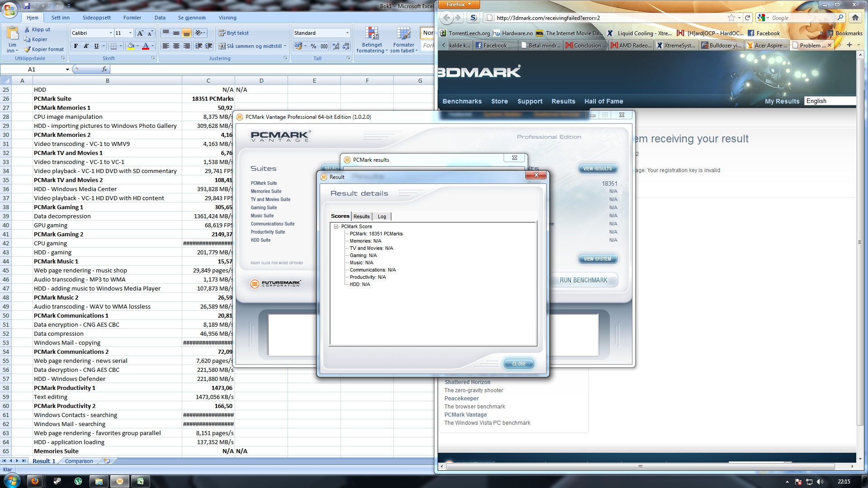Center the cell text horizontally
This screenshot has width=868, height=488.
(x=176, y=46)
